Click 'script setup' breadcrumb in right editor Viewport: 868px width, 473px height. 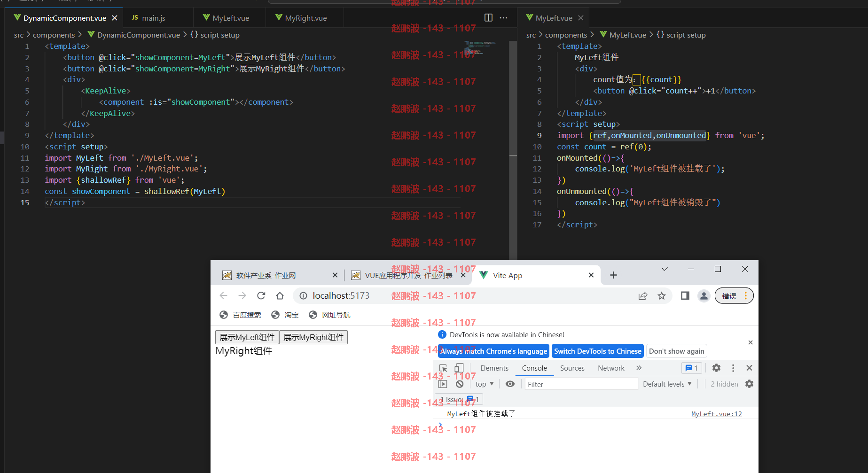coord(686,35)
